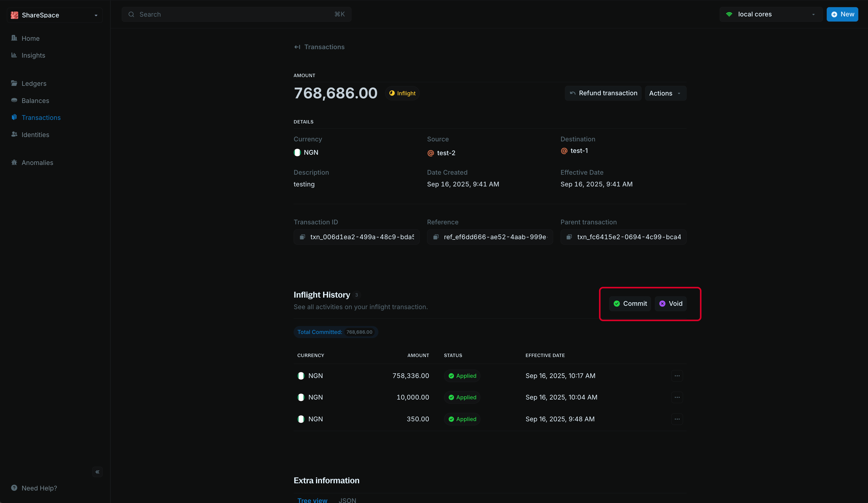
Task: Open the Need Help? link
Action: pyautogui.click(x=34, y=488)
